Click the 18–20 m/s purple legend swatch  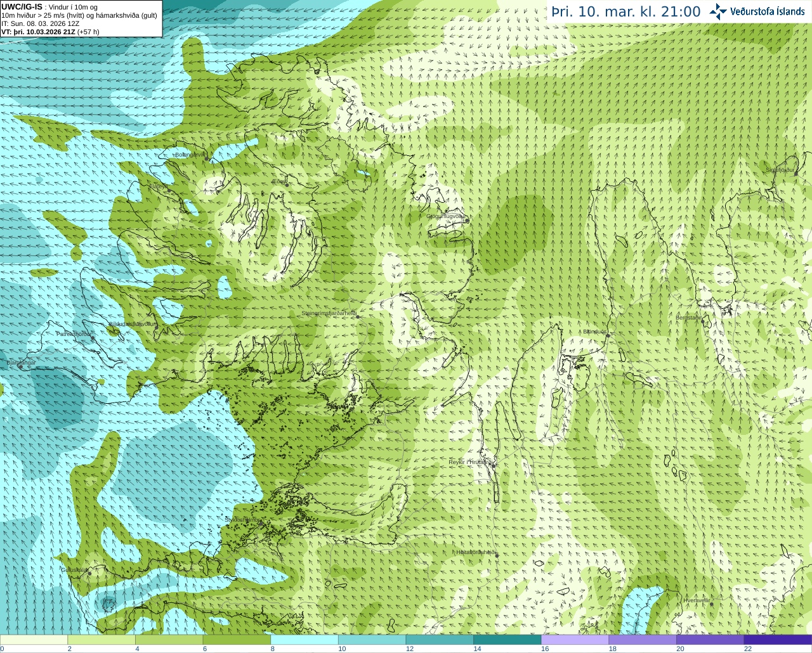pyautogui.click(x=643, y=640)
